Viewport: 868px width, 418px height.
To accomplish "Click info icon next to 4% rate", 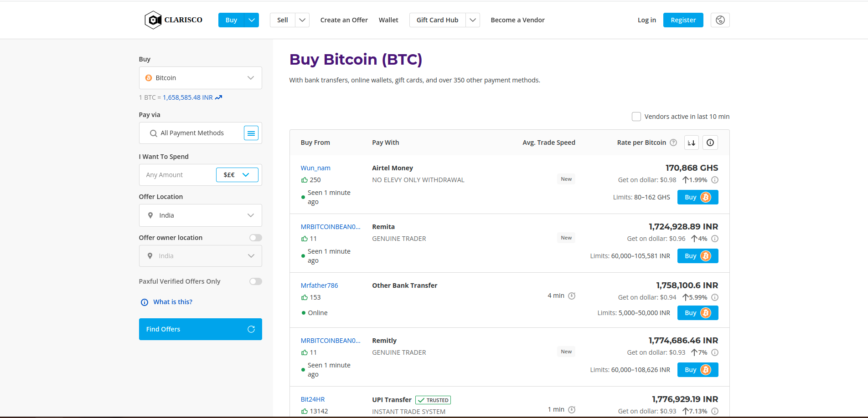I will pyautogui.click(x=715, y=239).
